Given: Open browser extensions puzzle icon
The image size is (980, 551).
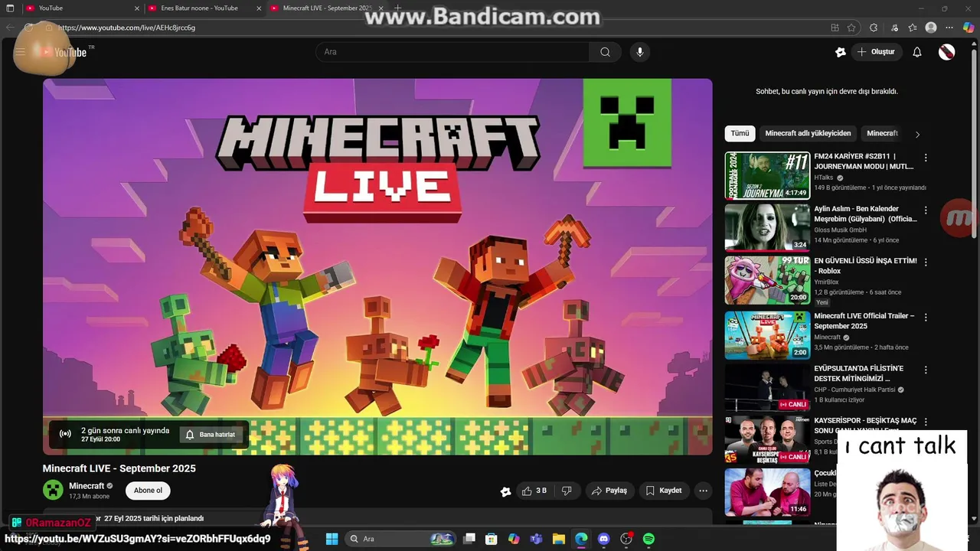Looking at the screenshot, I should tap(874, 28).
